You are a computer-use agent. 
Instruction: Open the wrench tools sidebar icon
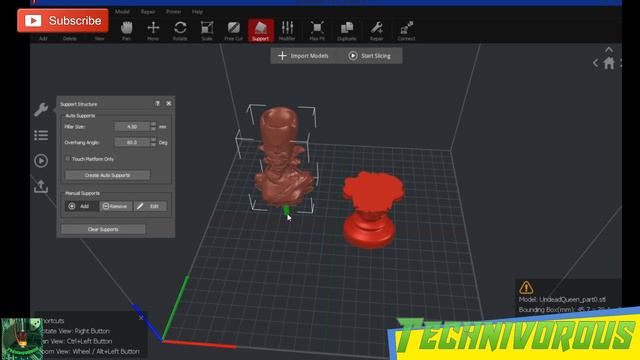pyautogui.click(x=41, y=109)
